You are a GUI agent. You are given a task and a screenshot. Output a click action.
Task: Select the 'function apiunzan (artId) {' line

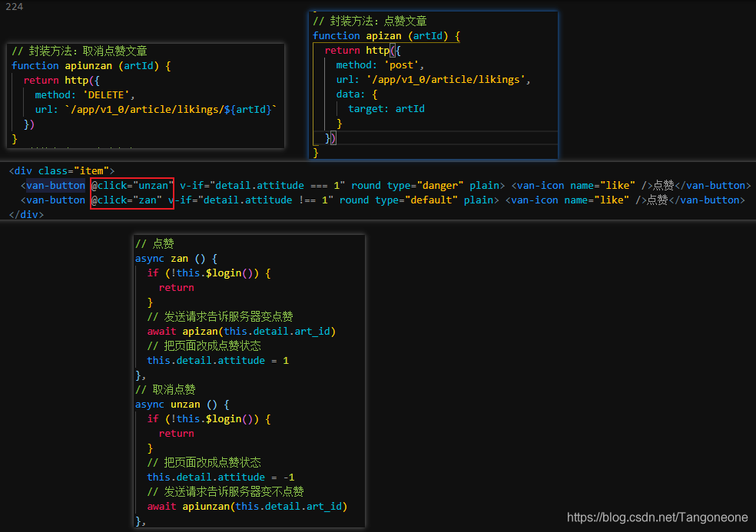(91, 65)
